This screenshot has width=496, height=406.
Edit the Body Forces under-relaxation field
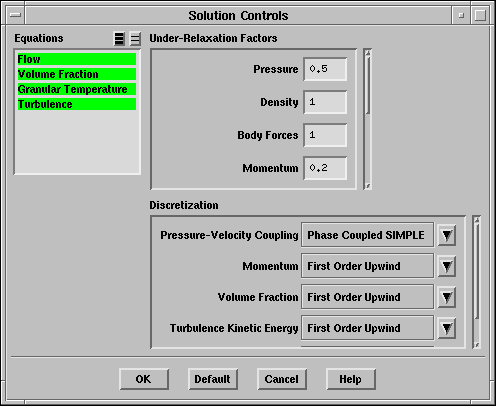[x=325, y=135]
